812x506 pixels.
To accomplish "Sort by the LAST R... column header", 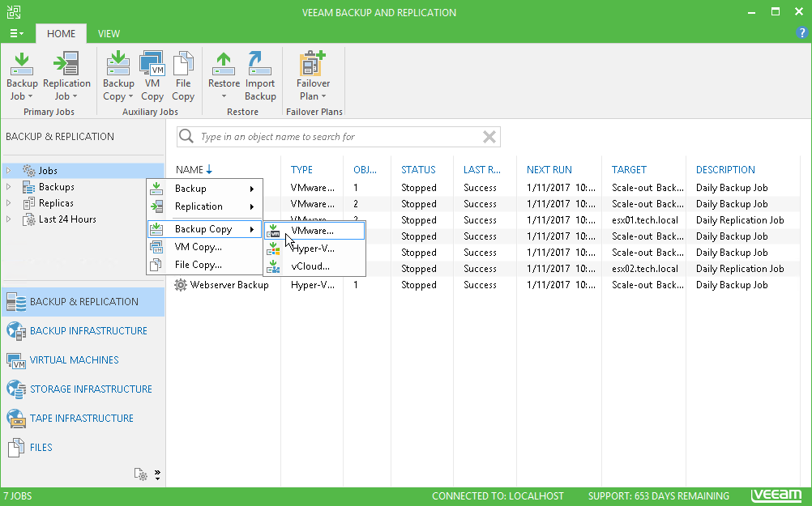I will coord(481,170).
